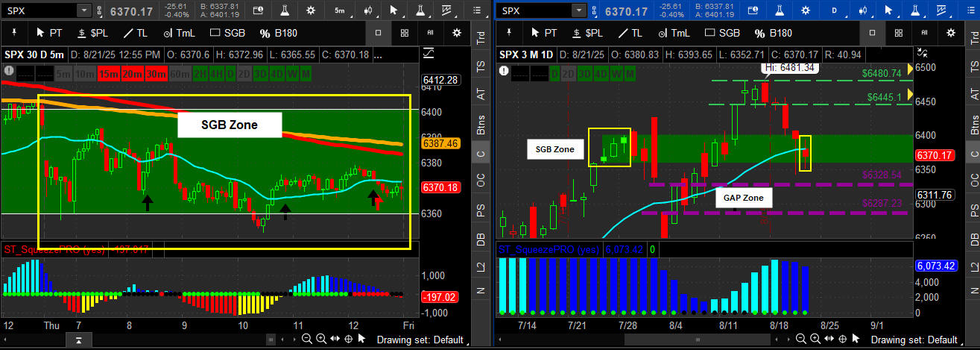Click the symbol link clip icon in left chart
Image resolution: width=980 pixels, height=350 pixels.
[x=99, y=11]
